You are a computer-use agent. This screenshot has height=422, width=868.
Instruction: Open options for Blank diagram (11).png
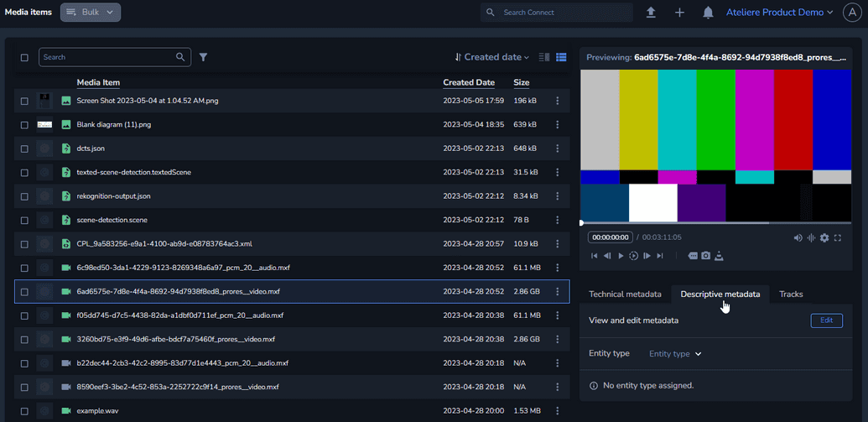pyautogui.click(x=558, y=125)
